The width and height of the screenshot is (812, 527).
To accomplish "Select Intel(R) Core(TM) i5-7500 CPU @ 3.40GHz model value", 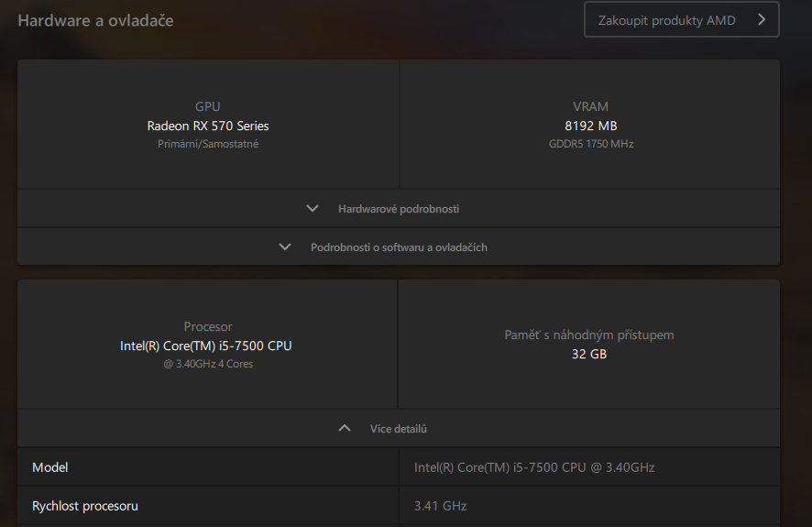I will tap(534, 467).
